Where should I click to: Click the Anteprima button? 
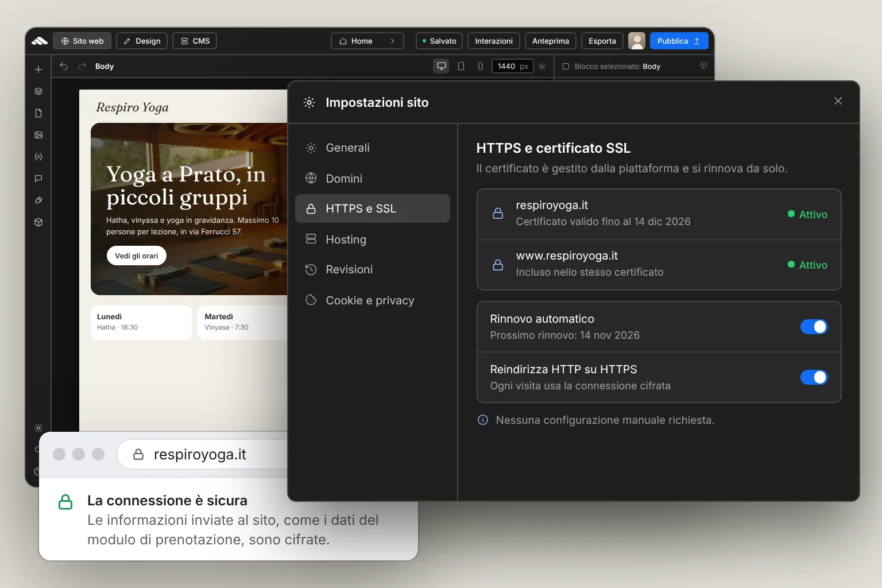pos(551,41)
